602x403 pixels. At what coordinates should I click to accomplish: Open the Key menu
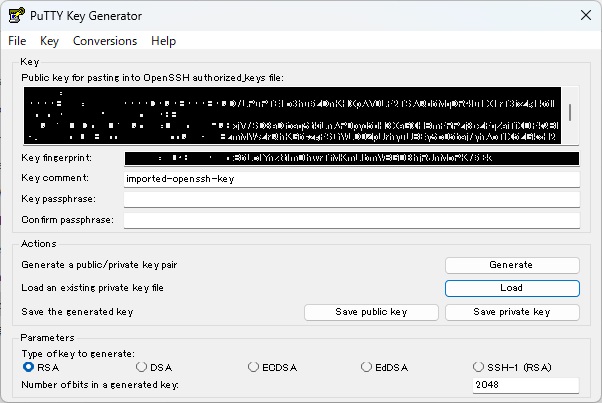[x=50, y=41]
